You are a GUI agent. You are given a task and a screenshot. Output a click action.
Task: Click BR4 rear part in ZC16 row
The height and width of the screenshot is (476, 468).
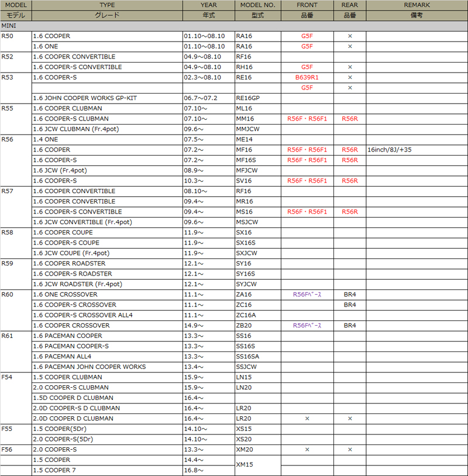pyautogui.click(x=350, y=305)
